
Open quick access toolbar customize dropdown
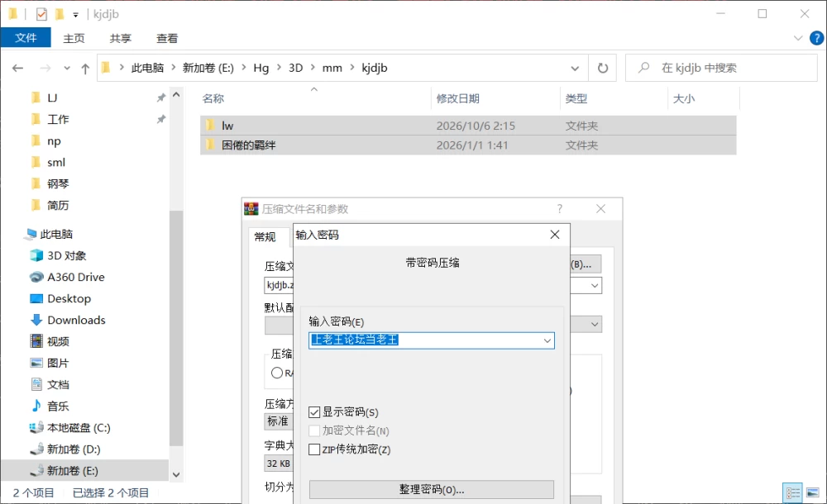[x=76, y=15]
